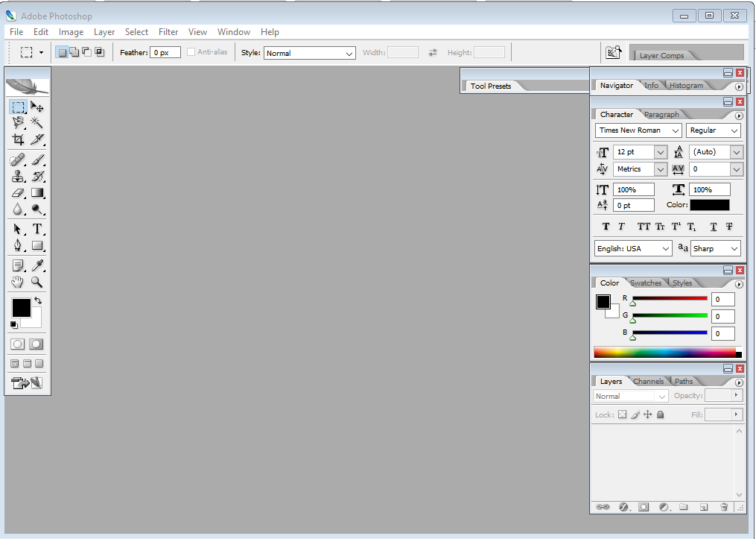
Task: Switch to Quick Mask mode
Action: (x=36, y=344)
